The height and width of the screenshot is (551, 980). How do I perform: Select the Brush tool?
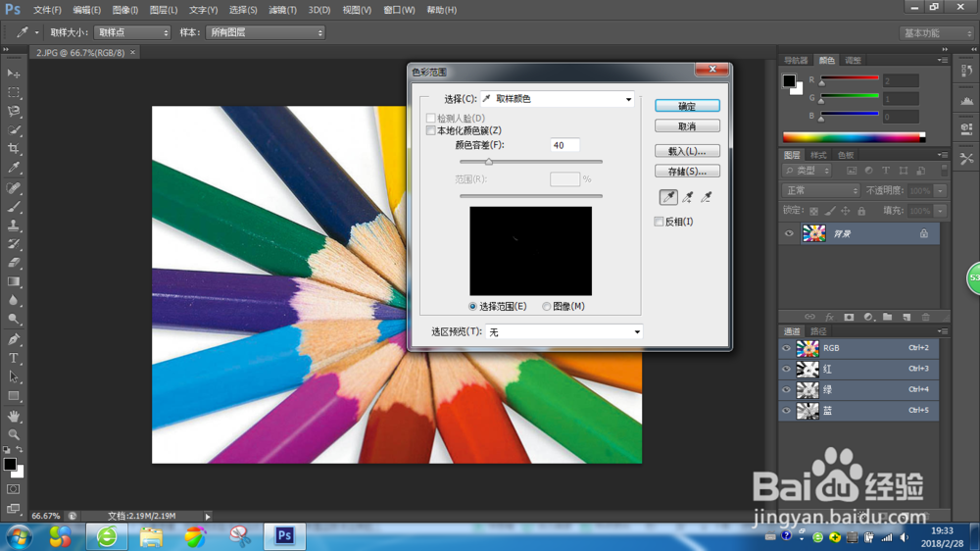pos(14,207)
